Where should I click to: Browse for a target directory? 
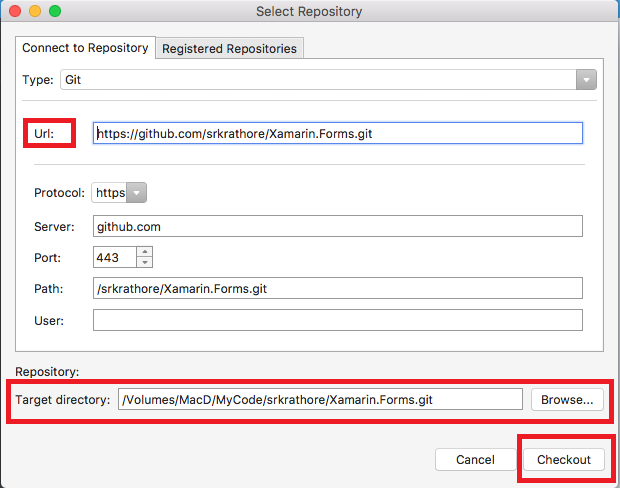coord(567,399)
